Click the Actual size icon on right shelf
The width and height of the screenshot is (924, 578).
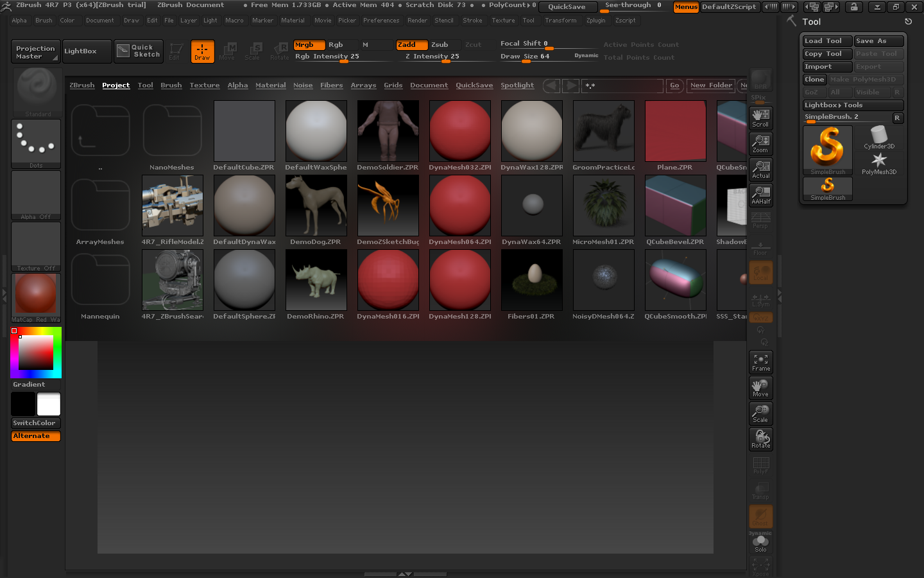pyautogui.click(x=760, y=169)
